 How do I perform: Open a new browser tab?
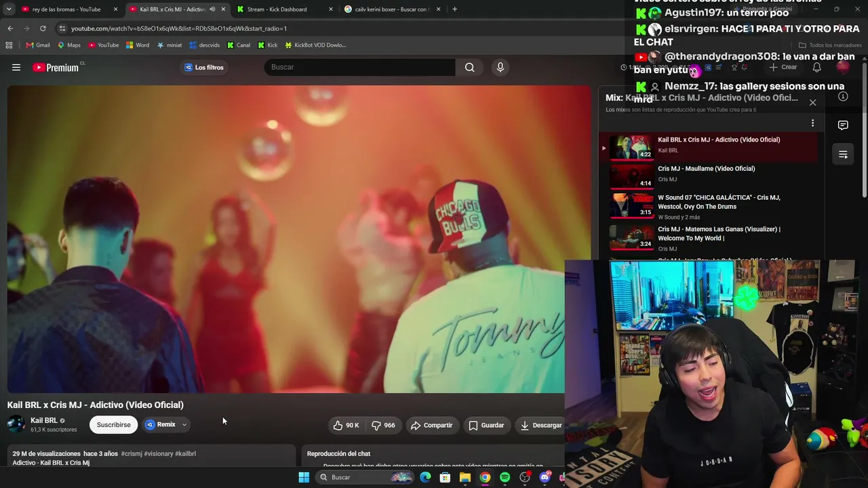pos(454,9)
